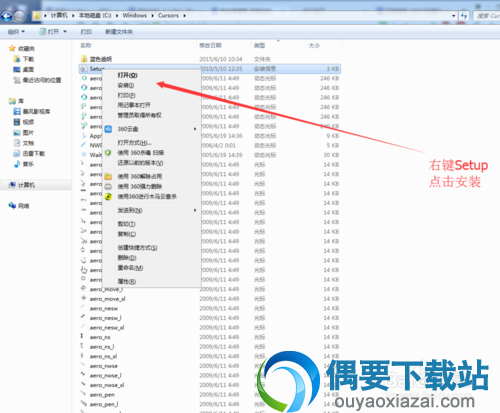This screenshot has height=413, width=500.
Task: Focus the search box beside refresh
Action: coord(487,16)
